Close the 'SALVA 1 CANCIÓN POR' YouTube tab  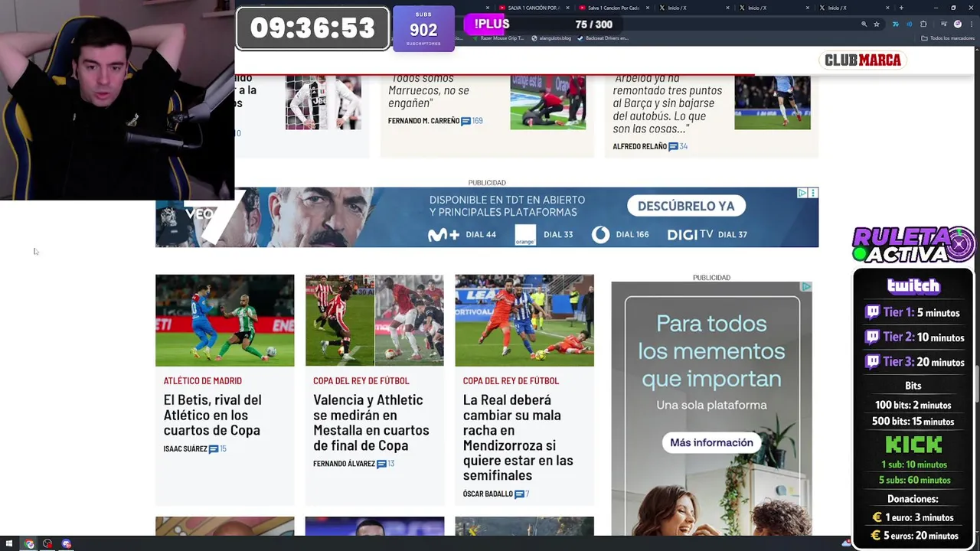coord(568,8)
